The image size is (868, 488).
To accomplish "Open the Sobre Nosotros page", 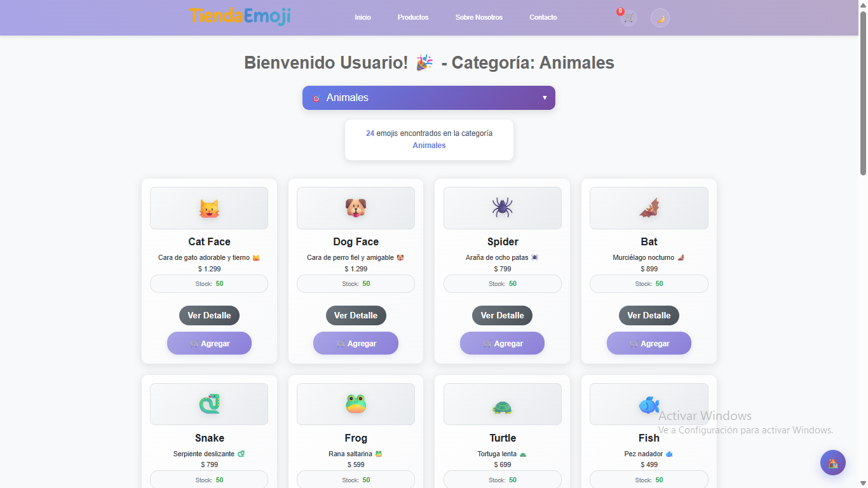I will 478,17.
